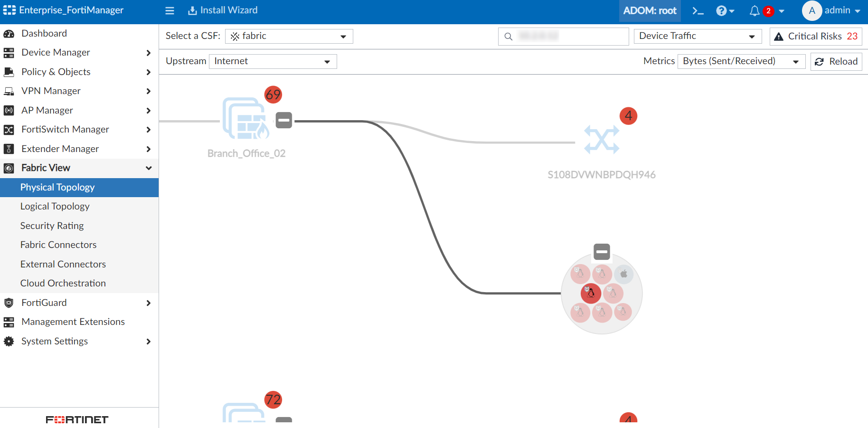Open the Device Traffic dropdown

pos(697,36)
